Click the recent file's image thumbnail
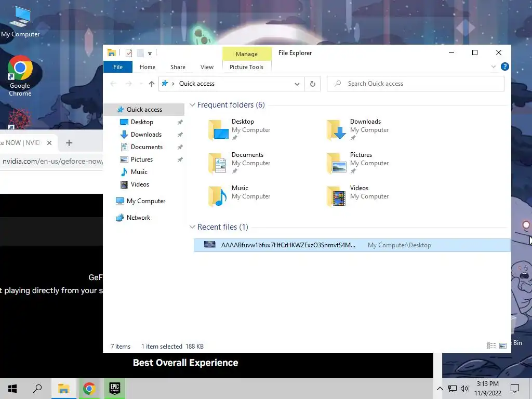This screenshot has height=399, width=532. coord(210,245)
